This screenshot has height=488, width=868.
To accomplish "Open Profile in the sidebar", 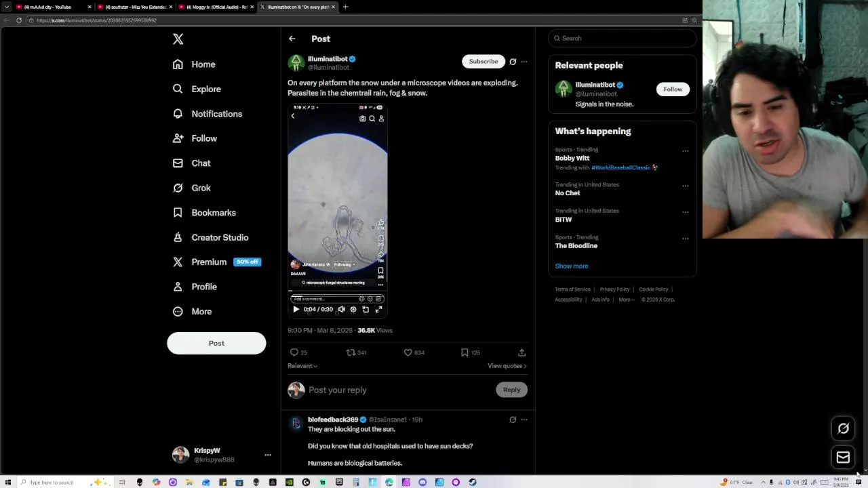I will tap(195, 287).
